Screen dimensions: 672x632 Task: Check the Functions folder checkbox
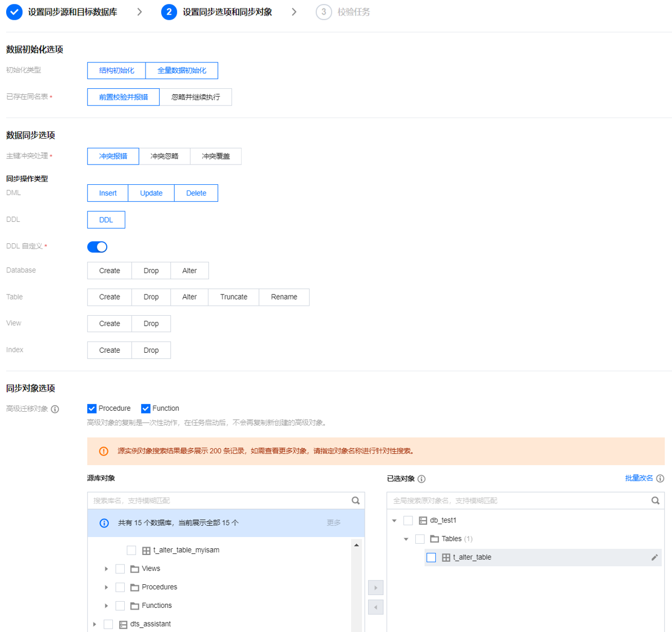(x=120, y=606)
